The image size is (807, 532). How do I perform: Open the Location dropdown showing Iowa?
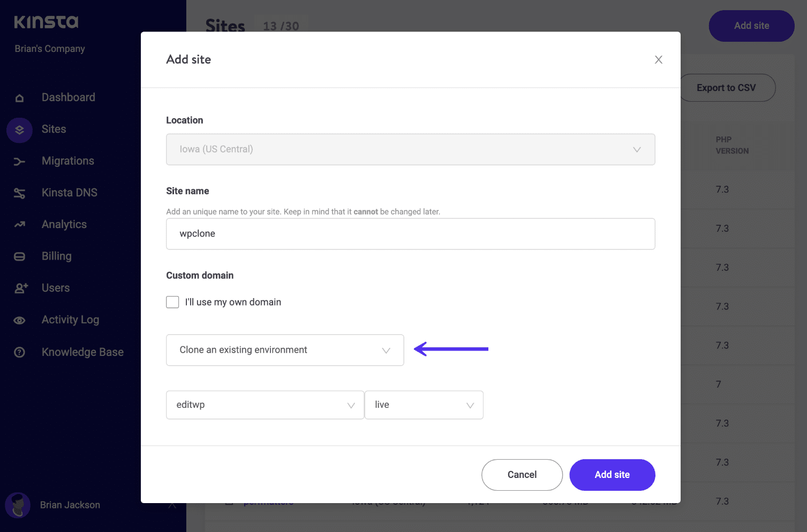(410, 149)
